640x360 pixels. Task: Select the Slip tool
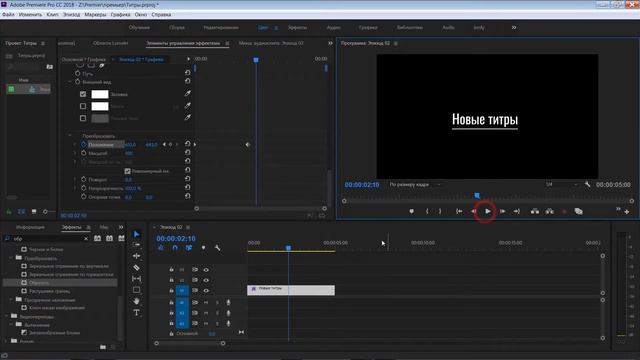(136, 279)
